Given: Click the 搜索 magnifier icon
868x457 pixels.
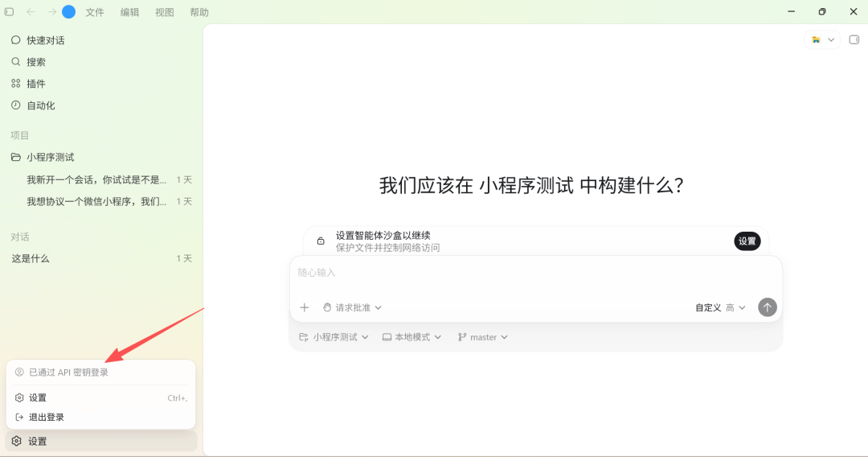Looking at the screenshot, I should [x=15, y=61].
